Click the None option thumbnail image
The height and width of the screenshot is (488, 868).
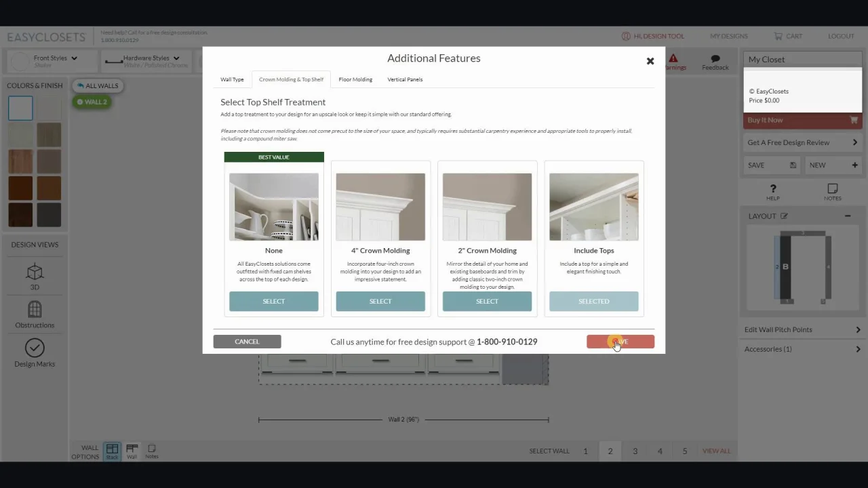[274, 207]
